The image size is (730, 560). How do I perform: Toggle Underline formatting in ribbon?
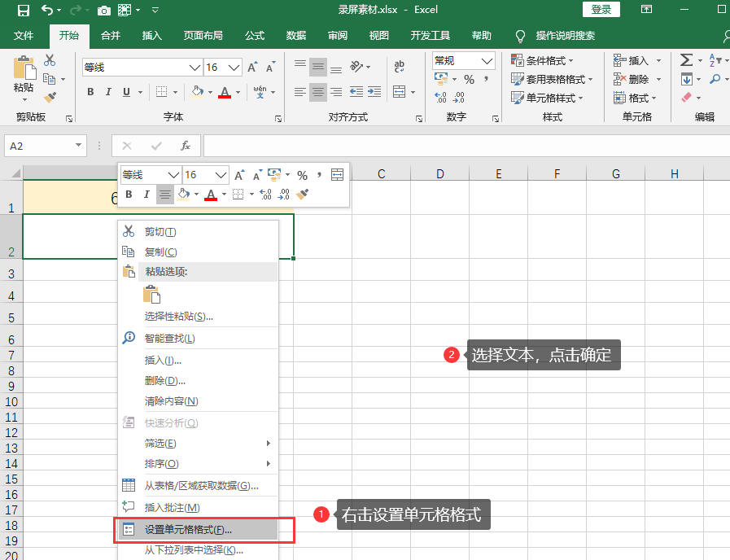pyautogui.click(x=126, y=92)
